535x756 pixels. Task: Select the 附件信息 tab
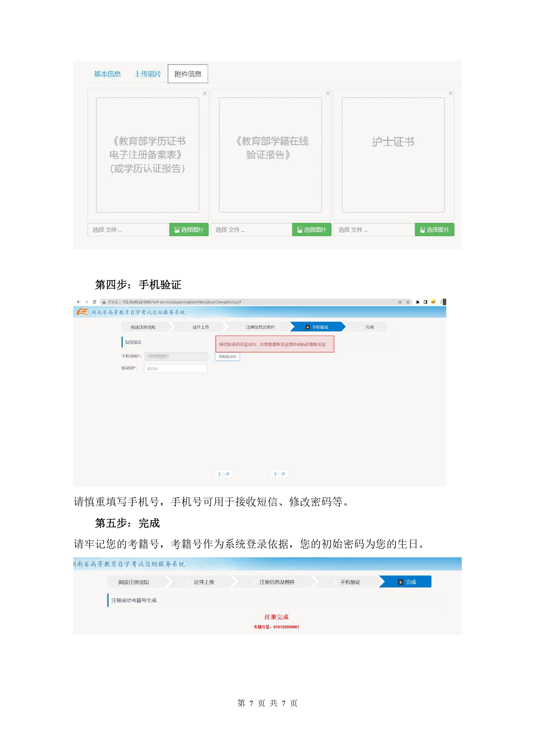click(x=188, y=74)
